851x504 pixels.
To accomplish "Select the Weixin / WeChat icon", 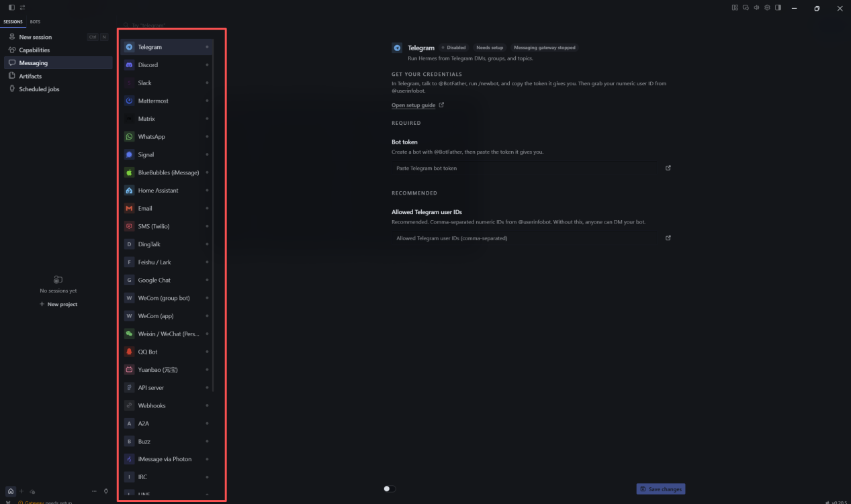I will point(130,334).
